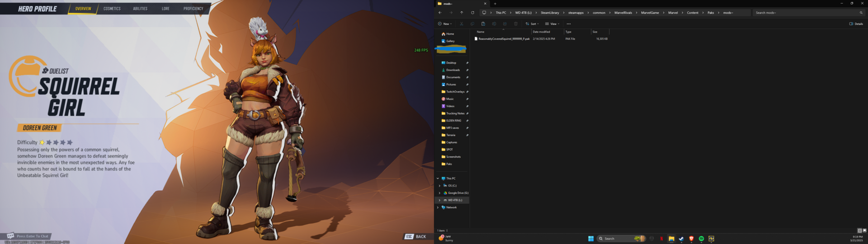This screenshot has height=244, width=868.
Task: Open Home in the navigation pane
Action: [x=448, y=34]
